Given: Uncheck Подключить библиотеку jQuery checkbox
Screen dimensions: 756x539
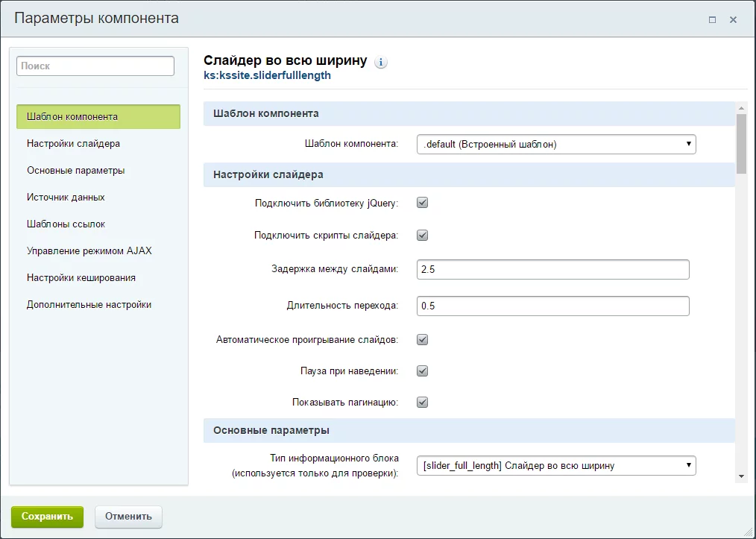Looking at the screenshot, I should 422,203.
